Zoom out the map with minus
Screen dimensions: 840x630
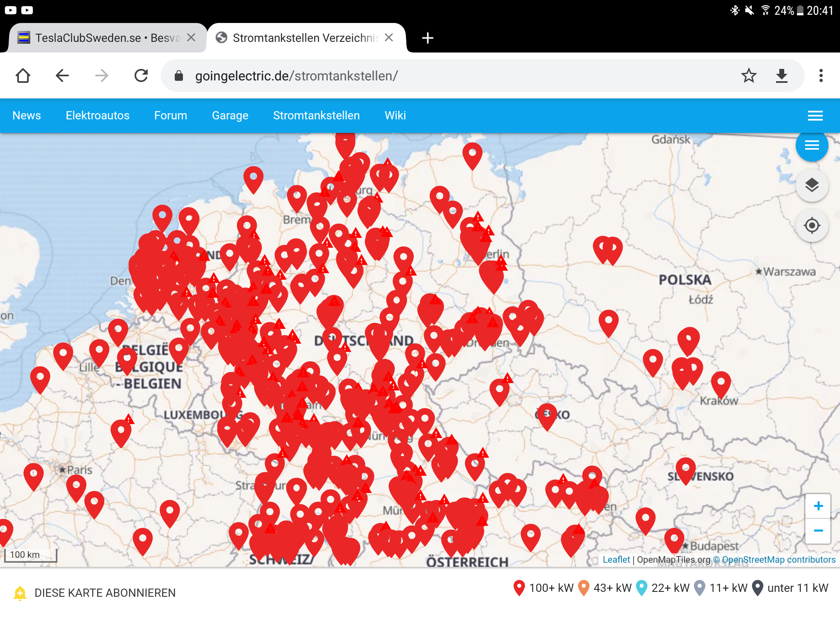[818, 531]
